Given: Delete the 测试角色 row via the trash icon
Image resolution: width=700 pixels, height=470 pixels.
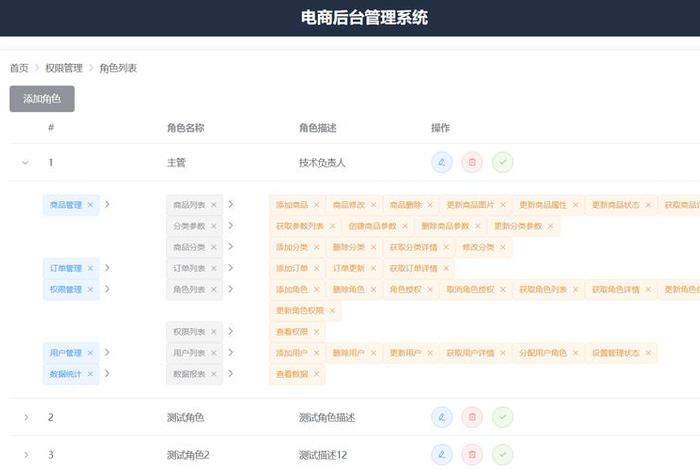Looking at the screenshot, I should click(x=472, y=417).
